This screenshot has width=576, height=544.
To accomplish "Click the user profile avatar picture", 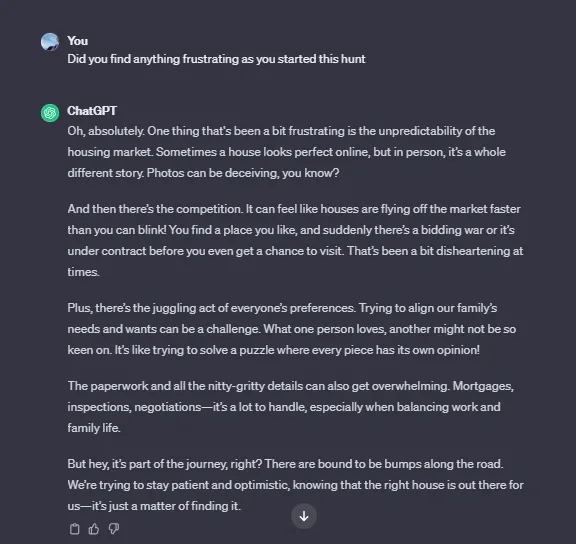I will 50,42.
